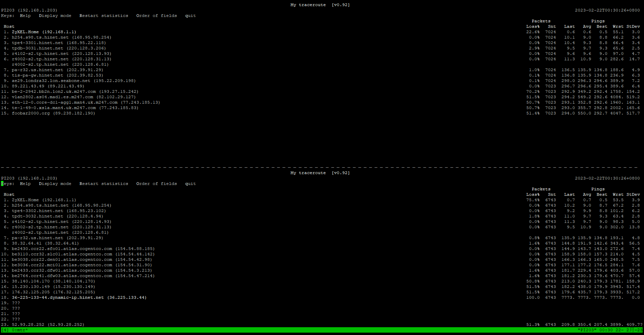This screenshot has width=644, height=335.
Task: Click the green cursor block before 'eys:'
Action: (x=2, y=184)
